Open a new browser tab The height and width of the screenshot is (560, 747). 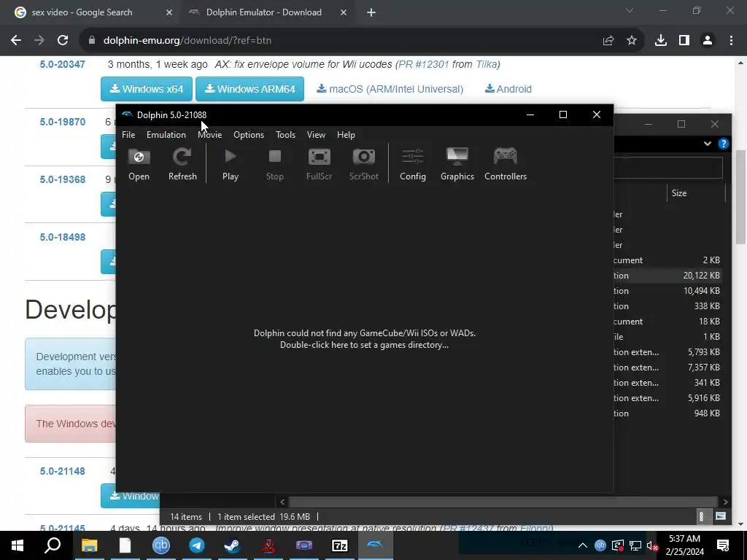[371, 12]
